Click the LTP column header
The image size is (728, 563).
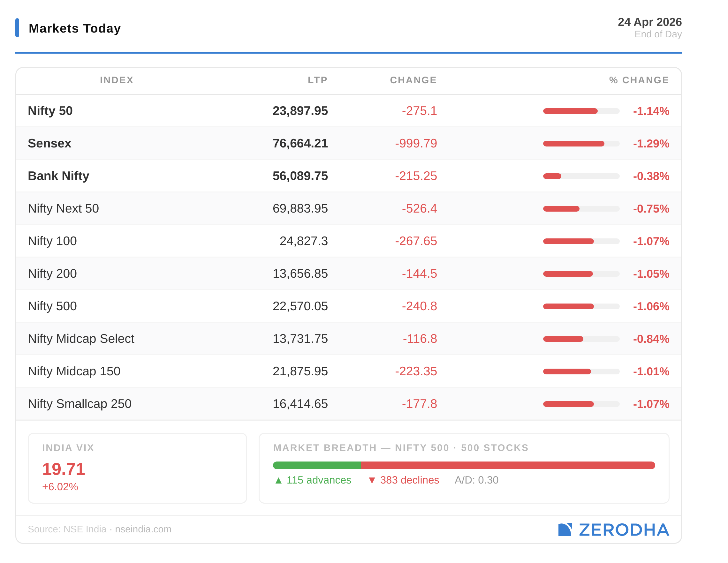tap(317, 80)
